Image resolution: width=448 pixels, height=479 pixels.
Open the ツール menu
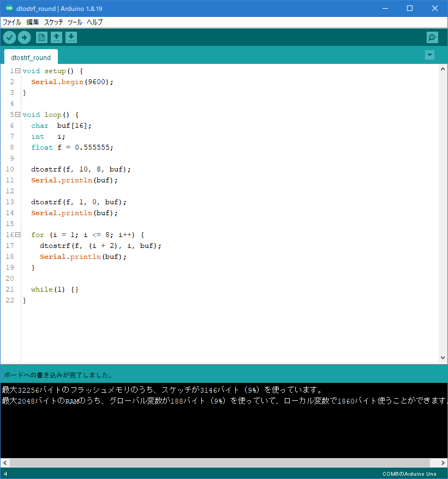(75, 22)
